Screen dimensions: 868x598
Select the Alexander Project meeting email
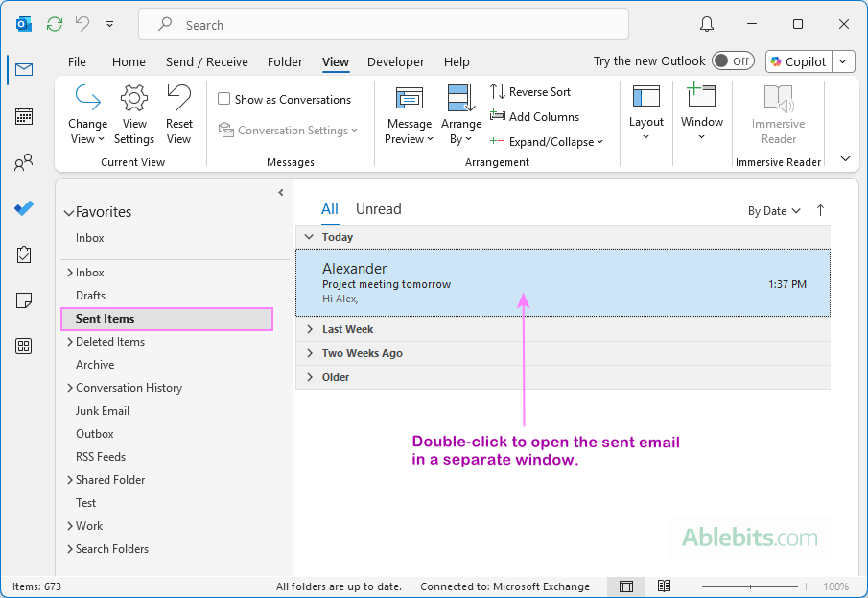click(563, 283)
